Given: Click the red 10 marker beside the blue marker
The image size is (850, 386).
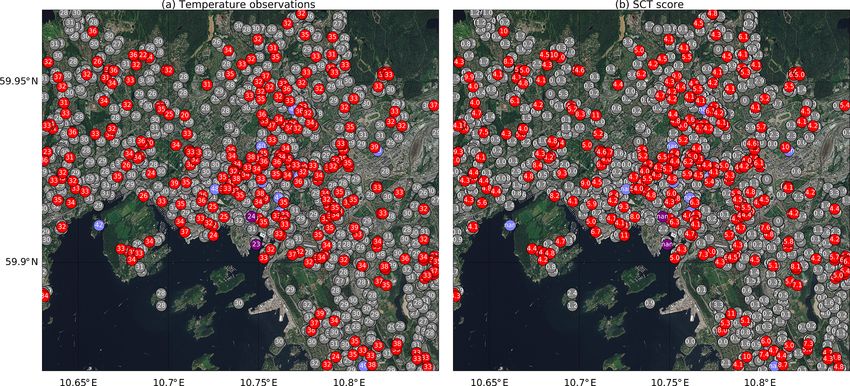Looking at the screenshot, I should (x=785, y=147).
